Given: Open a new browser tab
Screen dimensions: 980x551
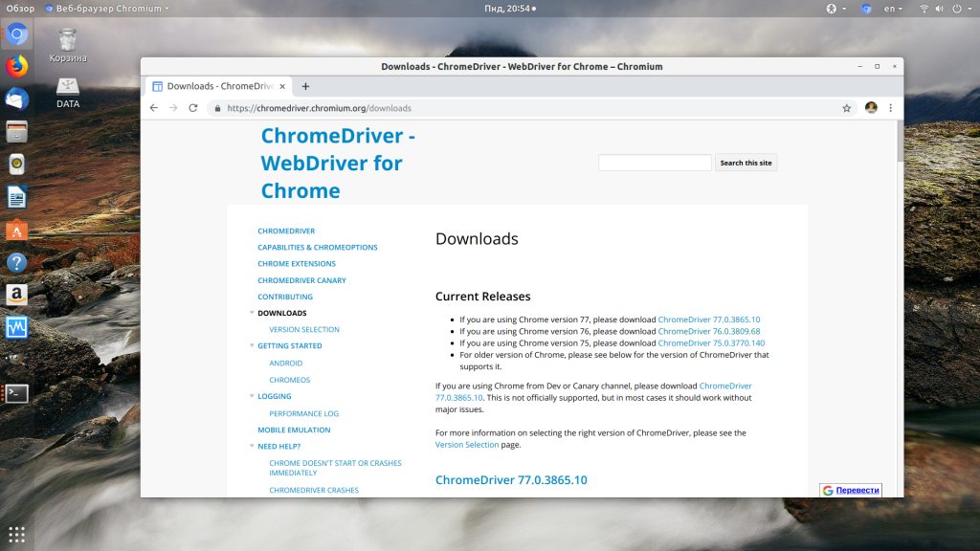Looking at the screenshot, I should 305,86.
